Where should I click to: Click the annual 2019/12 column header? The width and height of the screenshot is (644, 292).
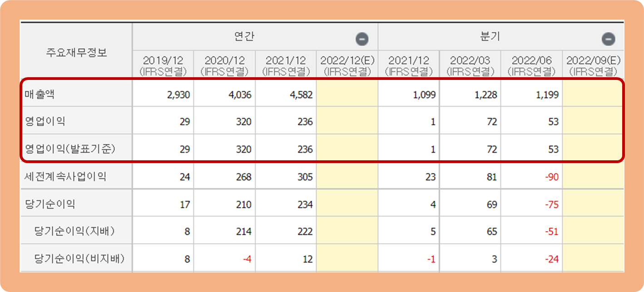(x=163, y=65)
